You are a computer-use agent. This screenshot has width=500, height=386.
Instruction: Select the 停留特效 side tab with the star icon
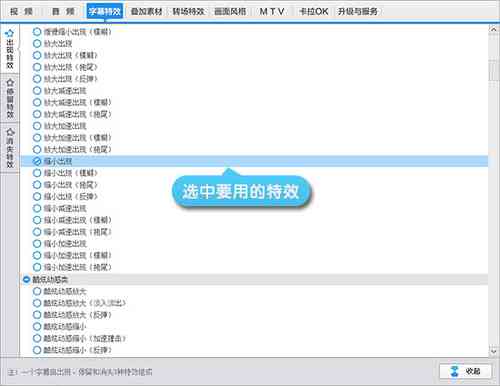tap(10, 99)
